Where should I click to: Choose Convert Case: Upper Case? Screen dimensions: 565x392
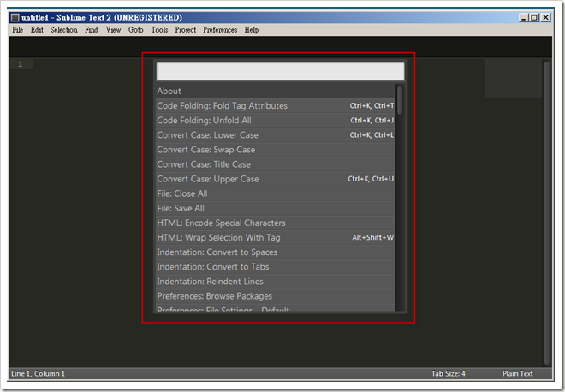[x=276, y=179]
